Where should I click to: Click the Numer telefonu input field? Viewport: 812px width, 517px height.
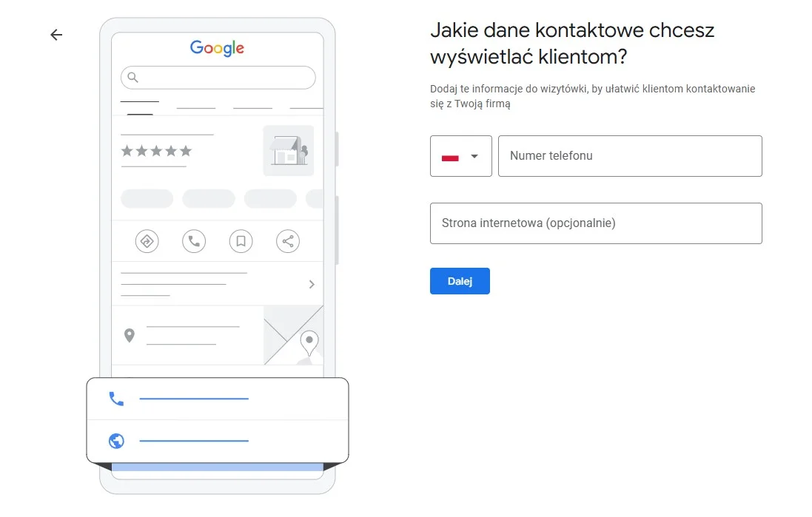tap(630, 156)
